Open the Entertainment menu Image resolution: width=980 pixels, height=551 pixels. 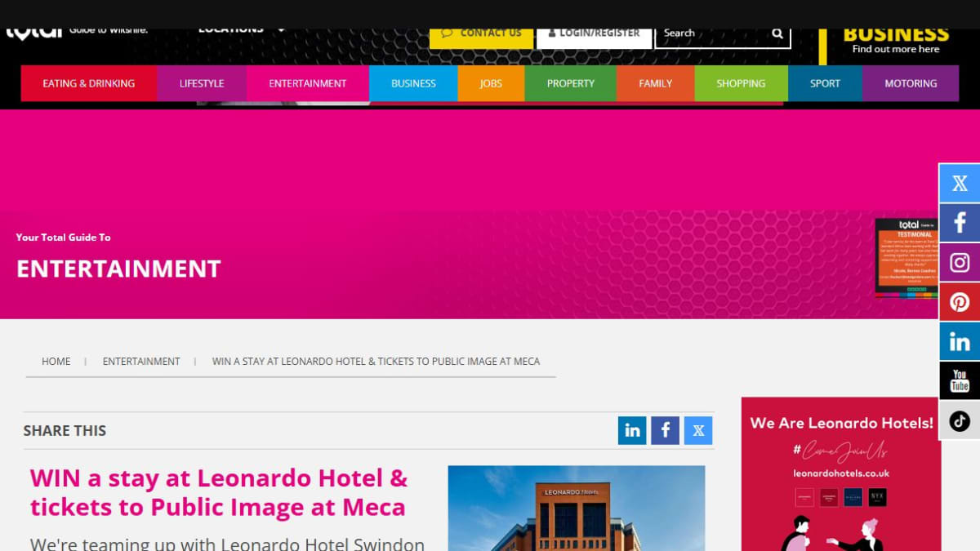tap(308, 83)
